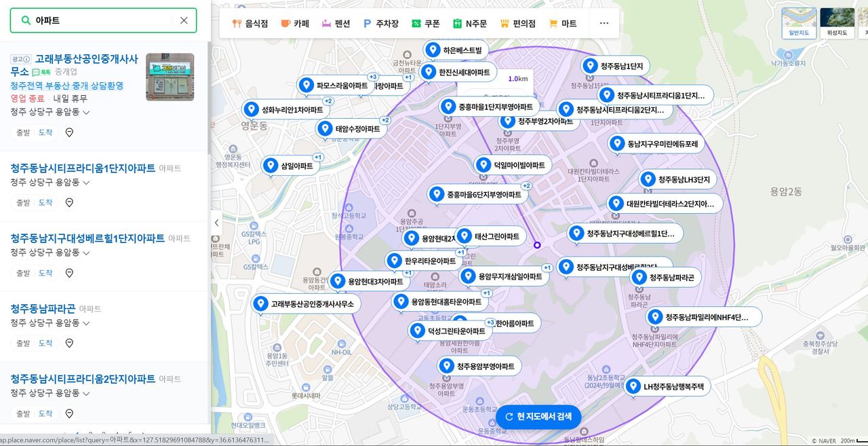The image size is (868, 446).
Task: Open 청주동남파라곤 listing in results
Action: pyautogui.click(x=43, y=308)
